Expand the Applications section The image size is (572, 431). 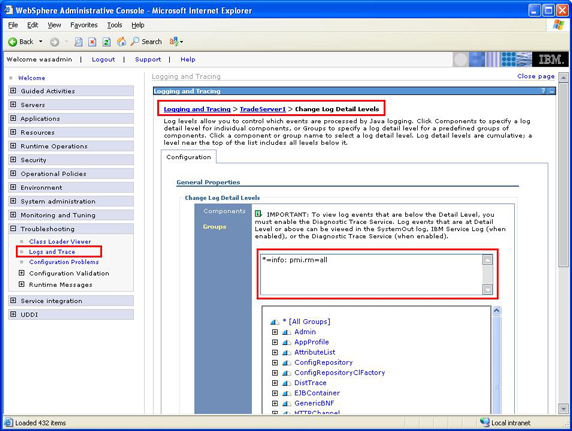coord(13,119)
